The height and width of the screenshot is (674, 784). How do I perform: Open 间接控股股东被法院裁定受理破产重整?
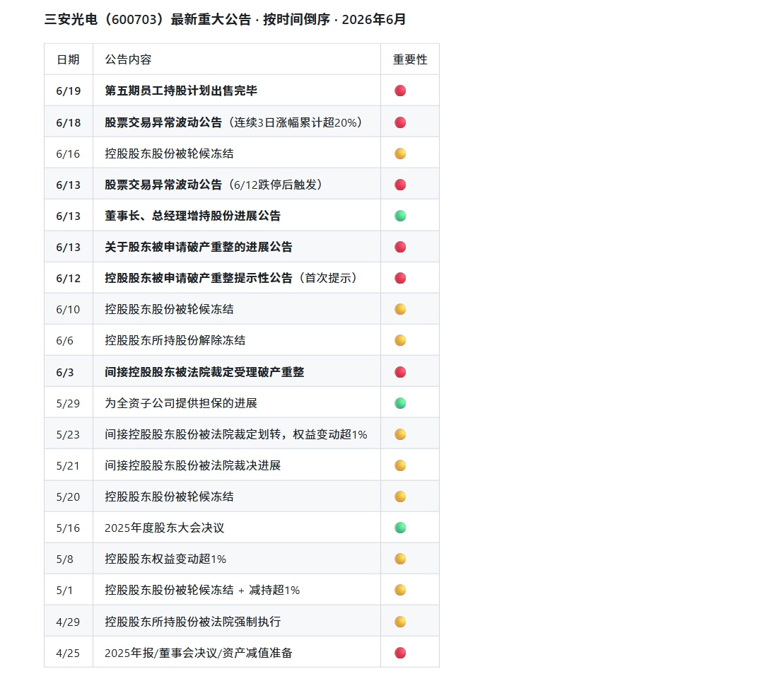point(204,372)
